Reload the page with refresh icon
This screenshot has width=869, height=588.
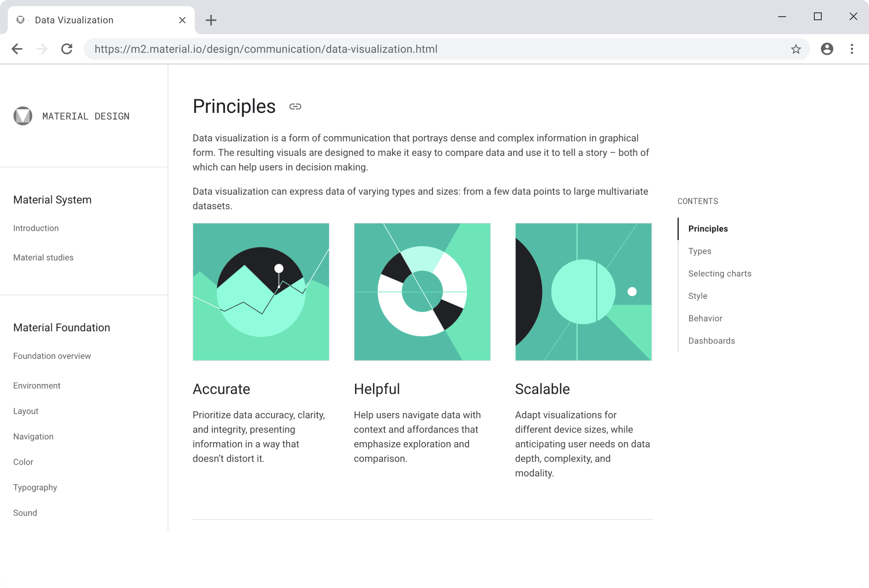tap(67, 49)
